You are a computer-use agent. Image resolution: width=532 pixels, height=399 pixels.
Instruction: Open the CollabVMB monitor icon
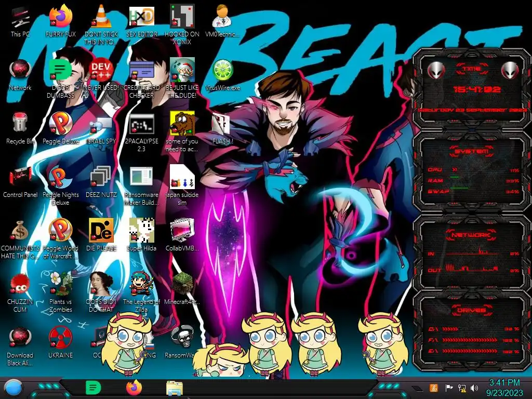click(182, 230)
